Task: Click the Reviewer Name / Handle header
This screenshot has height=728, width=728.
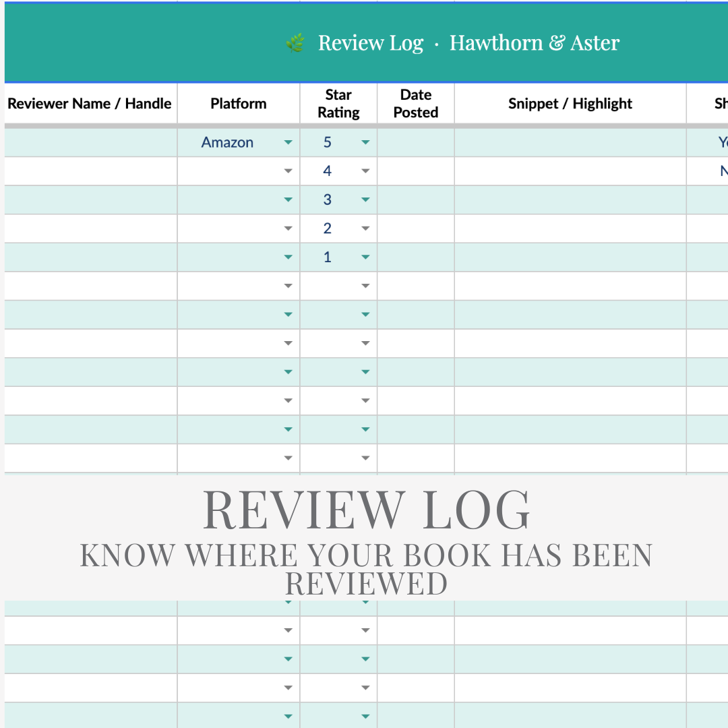Action: 90,104
